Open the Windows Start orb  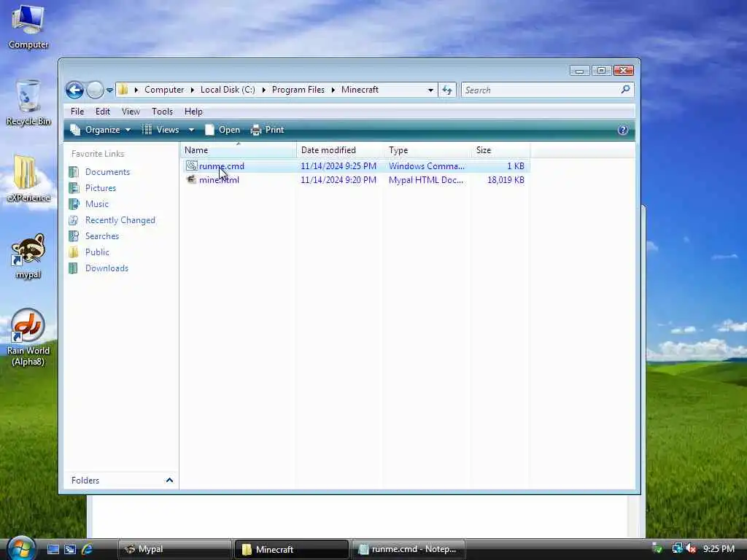(x=20, y=548)
